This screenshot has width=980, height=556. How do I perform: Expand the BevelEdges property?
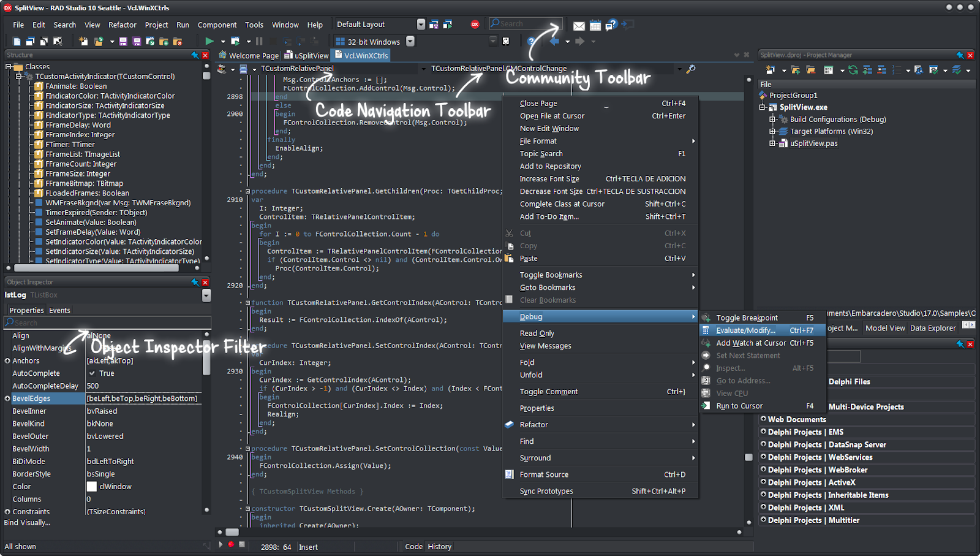(x=7, y=398)
